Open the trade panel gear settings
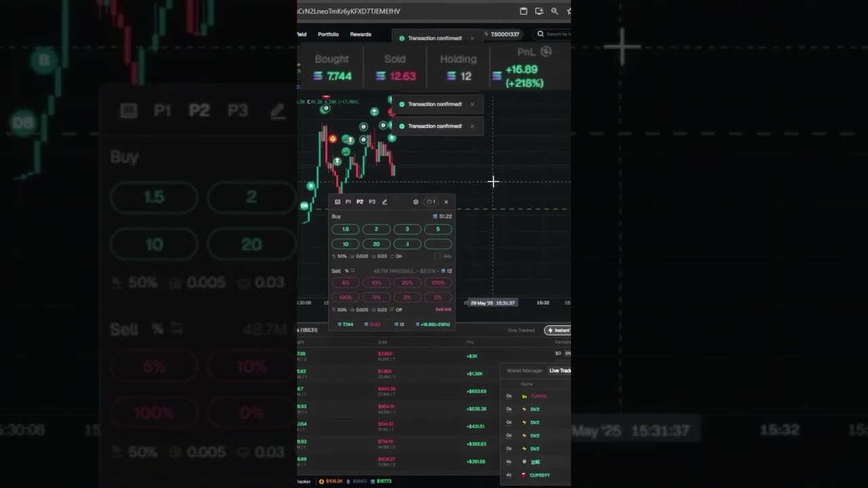Screen dimensions: 868x488 tap(416, 202)
